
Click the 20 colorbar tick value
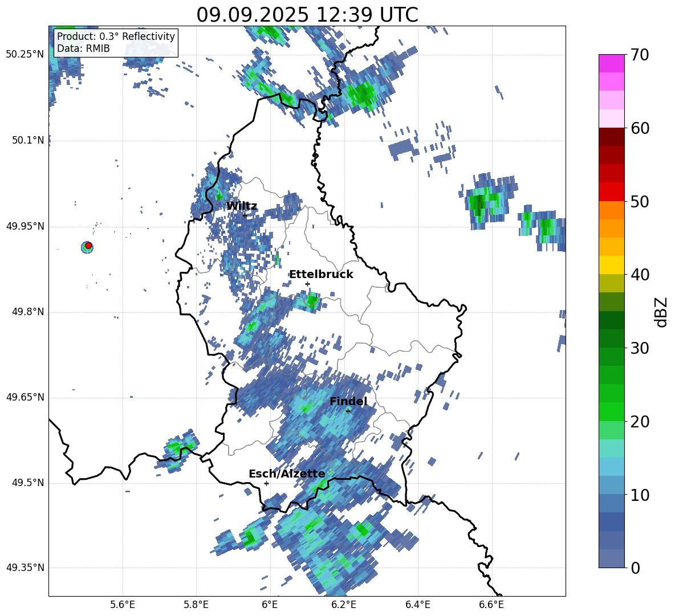pyautogui.click(x=640, y=422)
